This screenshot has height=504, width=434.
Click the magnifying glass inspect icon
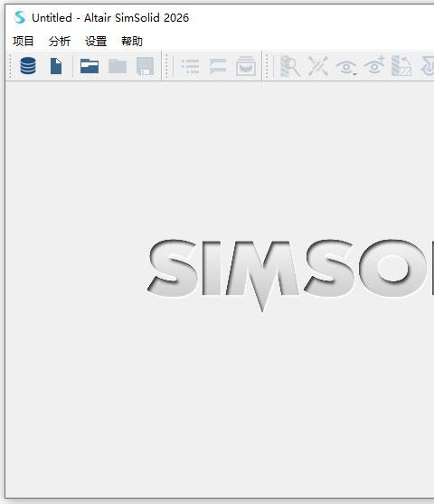tap(290, 66)
